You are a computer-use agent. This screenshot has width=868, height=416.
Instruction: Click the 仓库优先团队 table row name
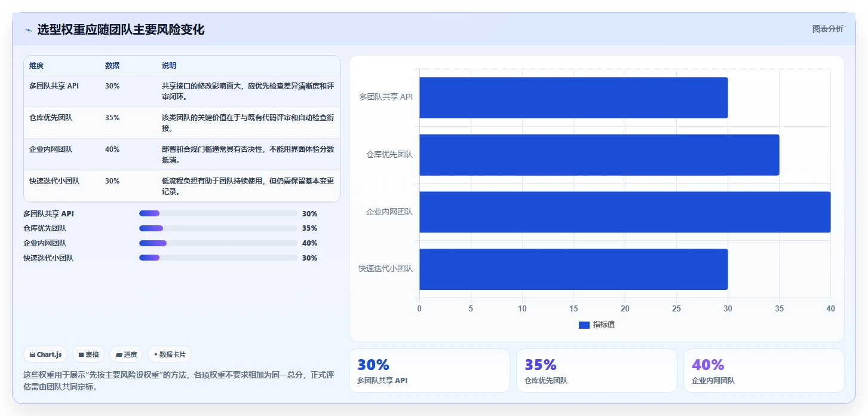pos(51,118)
